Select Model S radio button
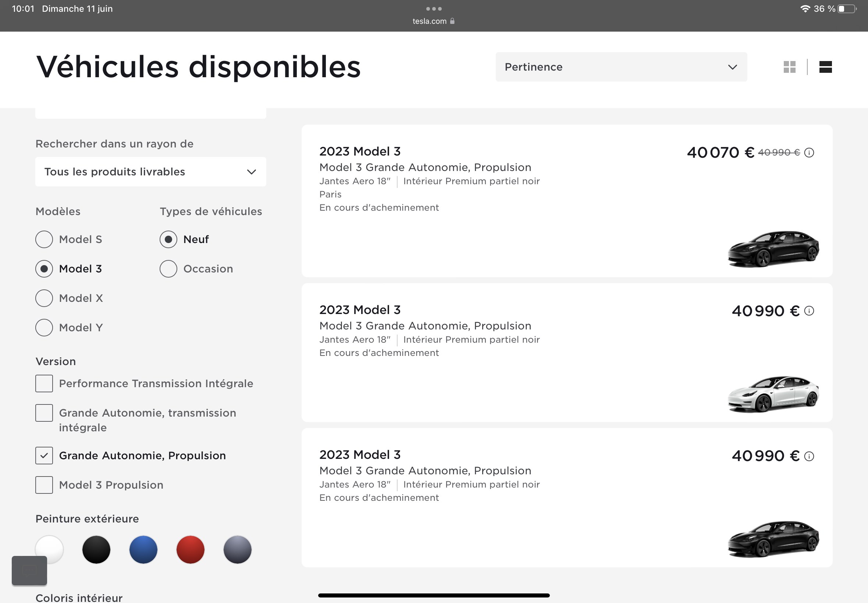The height and width of the screenshot is (603, 868). [x=44, y=239]
